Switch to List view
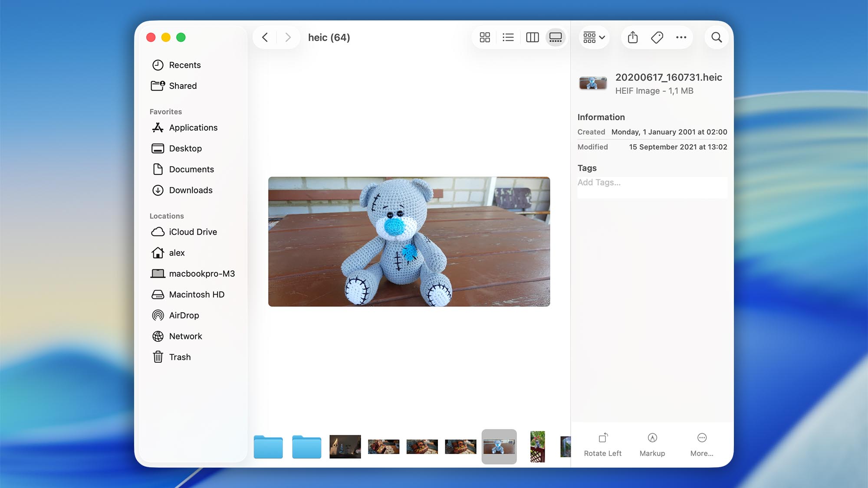The width and height of the screenshot is (868, 488). pos(508,37)
